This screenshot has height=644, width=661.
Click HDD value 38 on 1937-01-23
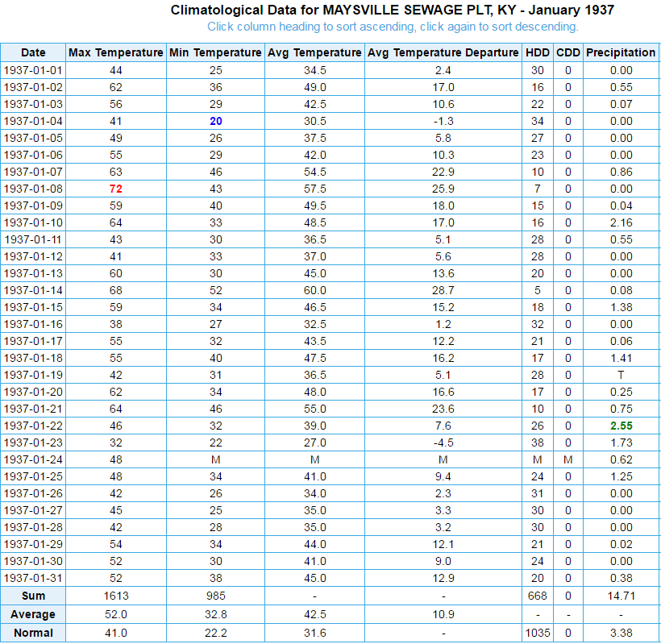(x=538, y=442)
